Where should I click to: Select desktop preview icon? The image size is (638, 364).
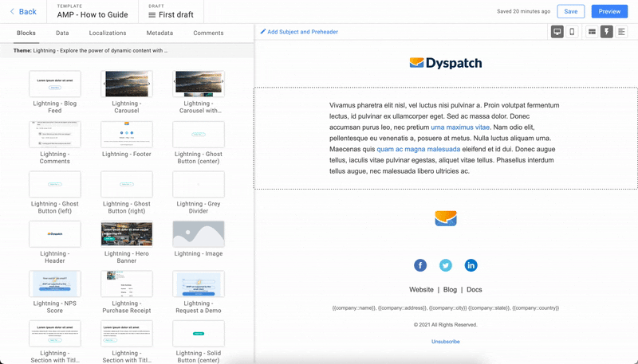[557, 32]
